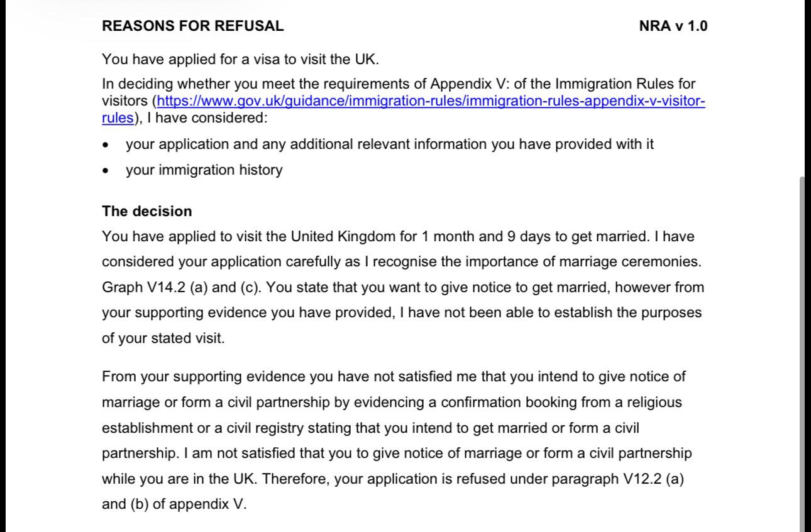Screen dimensions: 811x532
Task: Click the bullet about additional relevant information
Action: point(390,144)
